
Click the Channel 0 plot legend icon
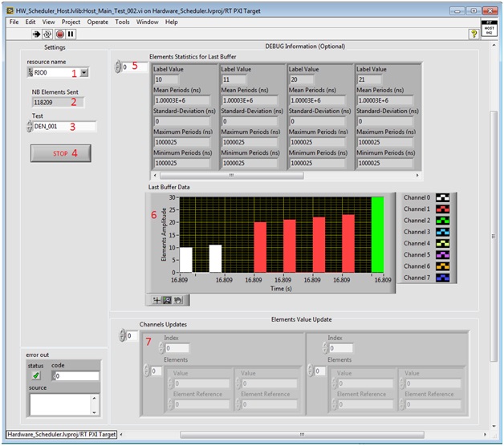[x=442, y=197]
